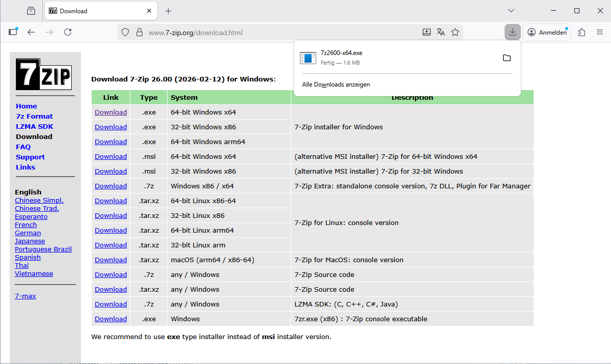Open a new tab with the plus button
611x364 pixels.
(x=168, y=11)
